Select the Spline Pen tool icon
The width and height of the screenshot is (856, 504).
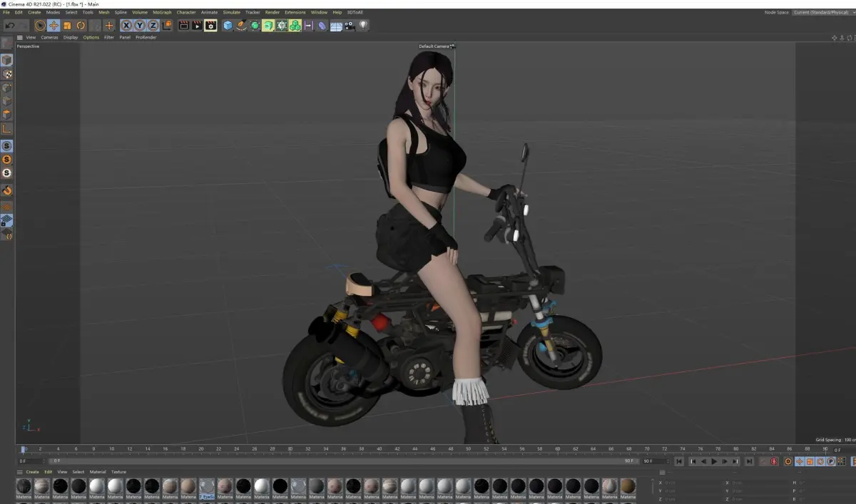pos(241,25)
